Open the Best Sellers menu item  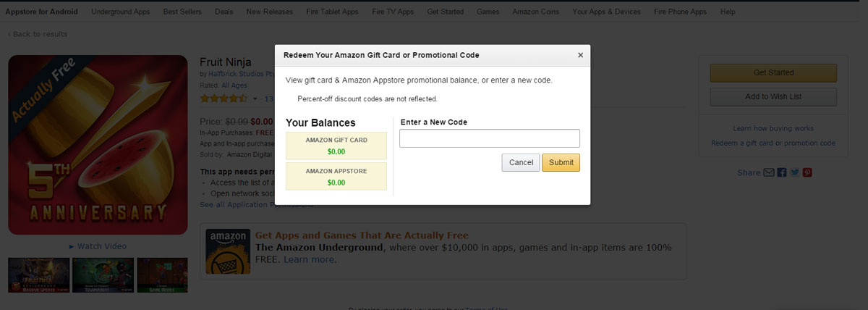click(183, 12)
